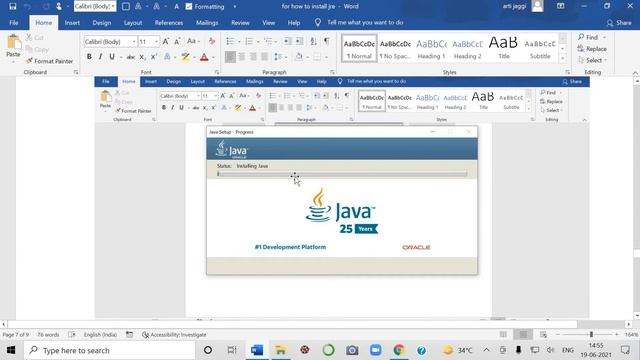
Task: Click the zoom slider handle
Action: (x=591, y=335)
